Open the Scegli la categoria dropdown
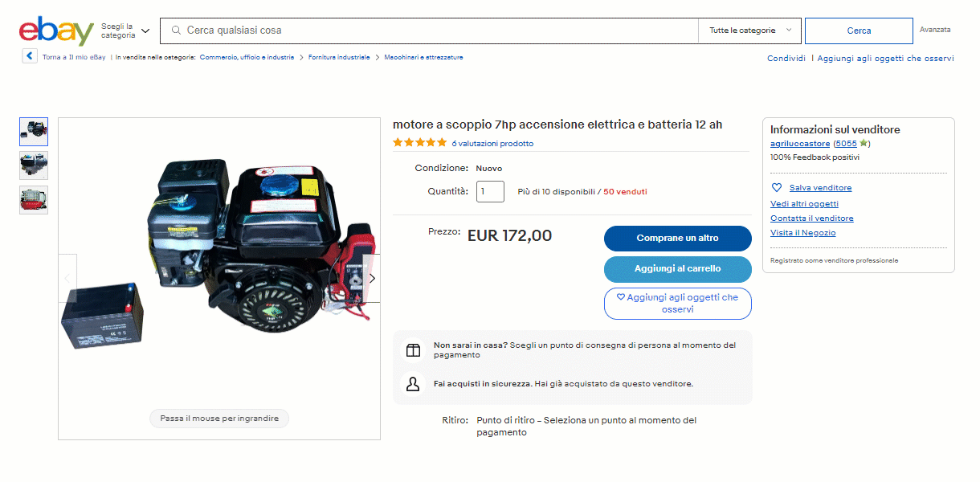980x482 pixels. [x=125, y=31]
